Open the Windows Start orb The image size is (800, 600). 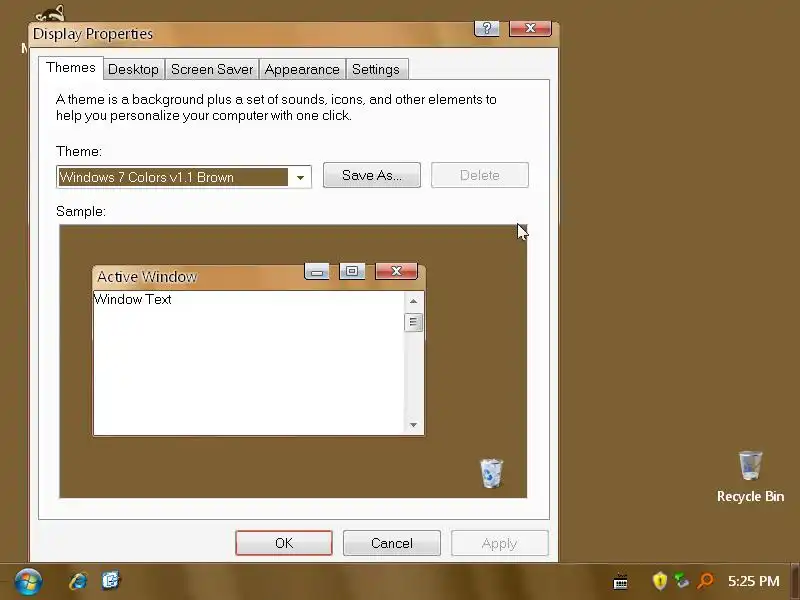coord(28,582)
